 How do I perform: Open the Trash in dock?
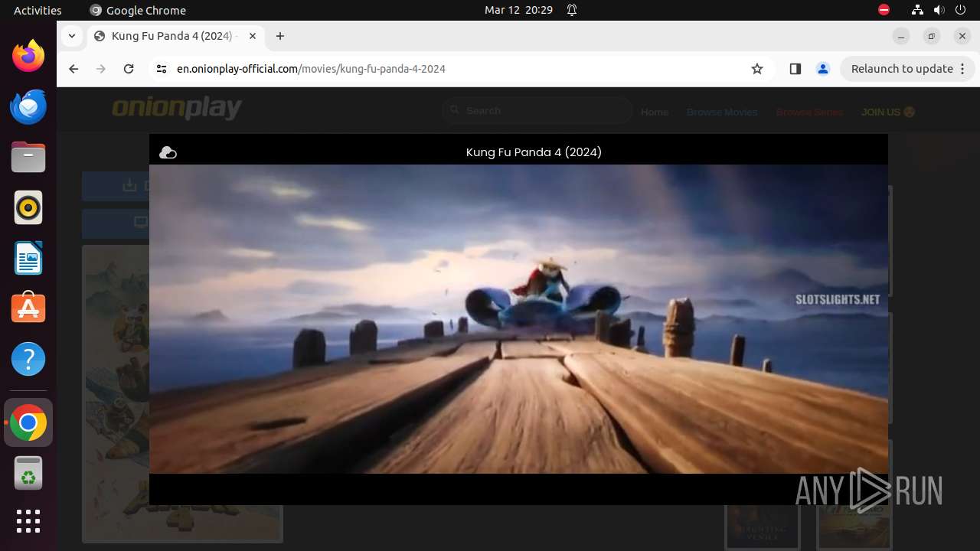click(28, 474)
